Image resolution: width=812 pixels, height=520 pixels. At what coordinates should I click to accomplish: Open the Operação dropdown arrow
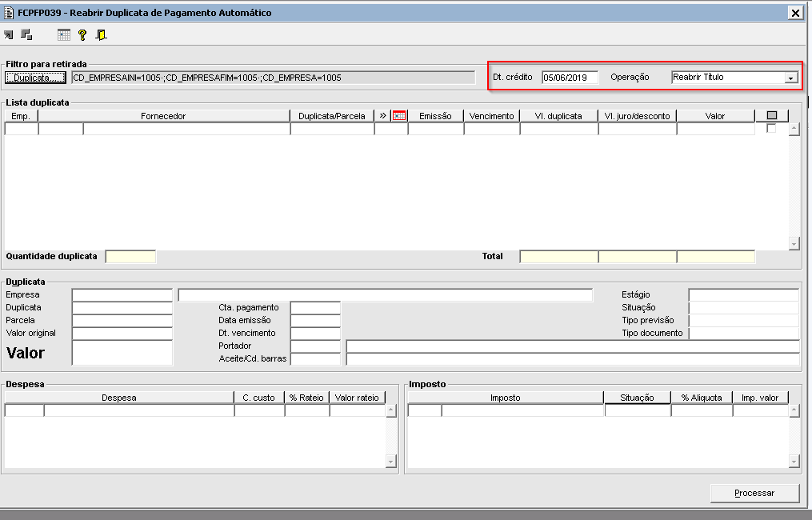[x=790, y=78]
